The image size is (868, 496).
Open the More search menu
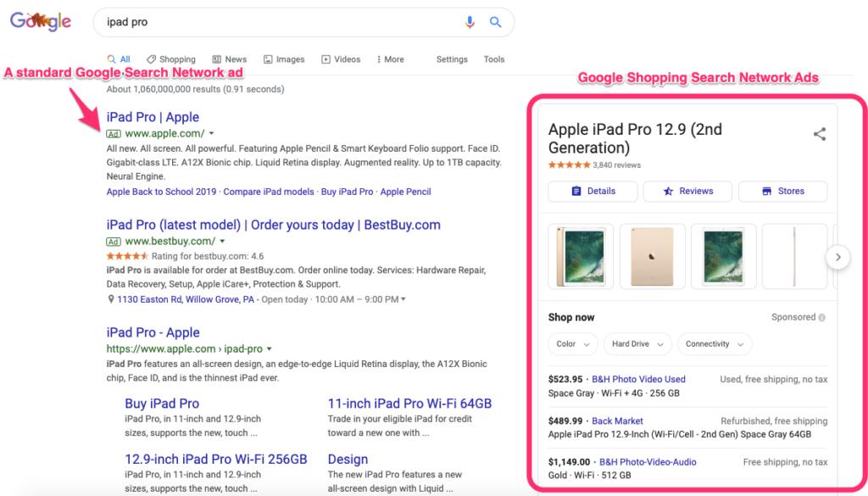tap(390, 59)
